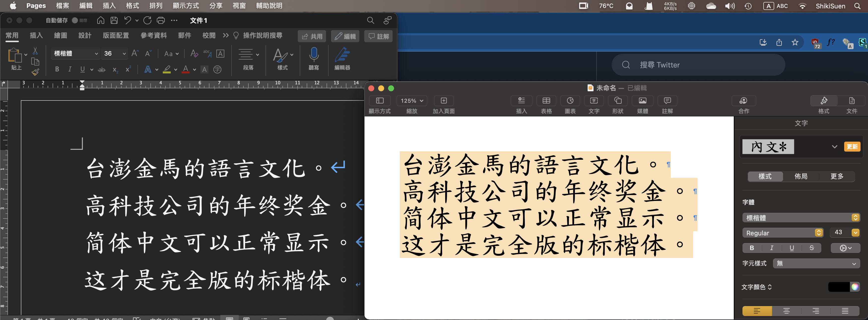
Task: Click the 更新 button next to 內文*
Action: (x=853, y=147)
